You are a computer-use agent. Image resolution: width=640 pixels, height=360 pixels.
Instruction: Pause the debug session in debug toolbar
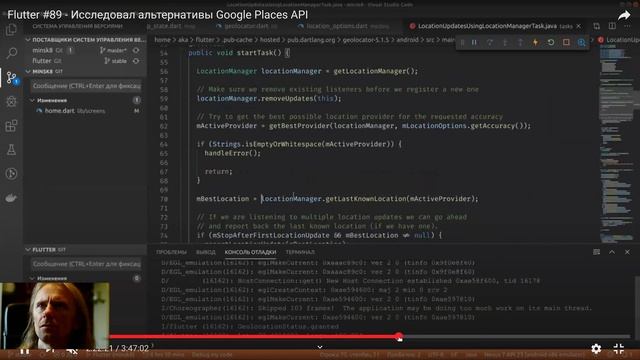point(474,42)
